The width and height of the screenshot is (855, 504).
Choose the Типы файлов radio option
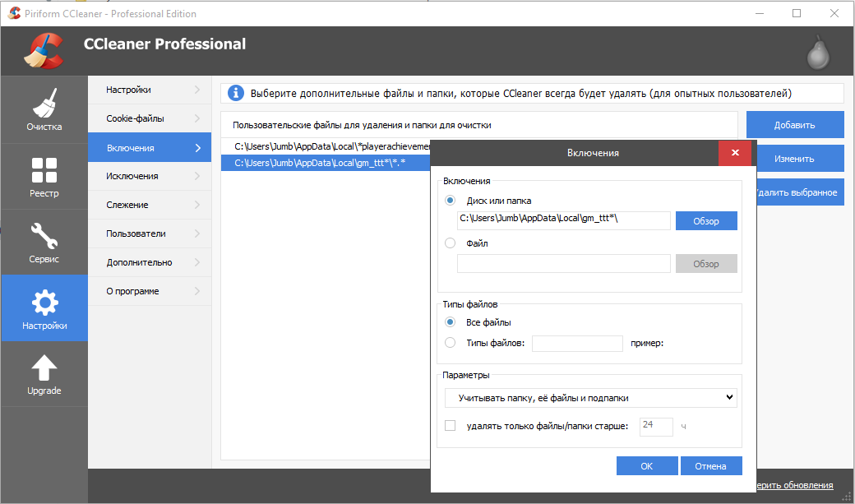pyautogui.click(x=450, y=343)
